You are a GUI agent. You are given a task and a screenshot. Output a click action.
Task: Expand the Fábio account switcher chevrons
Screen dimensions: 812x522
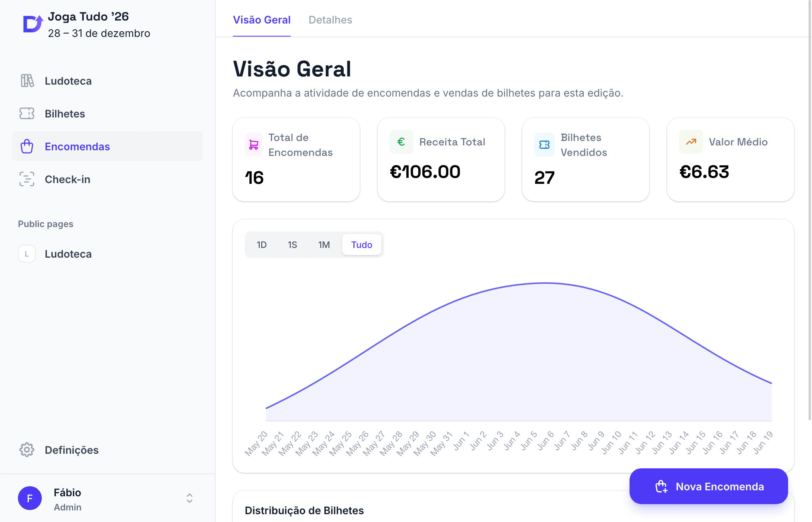click(190, 498)
